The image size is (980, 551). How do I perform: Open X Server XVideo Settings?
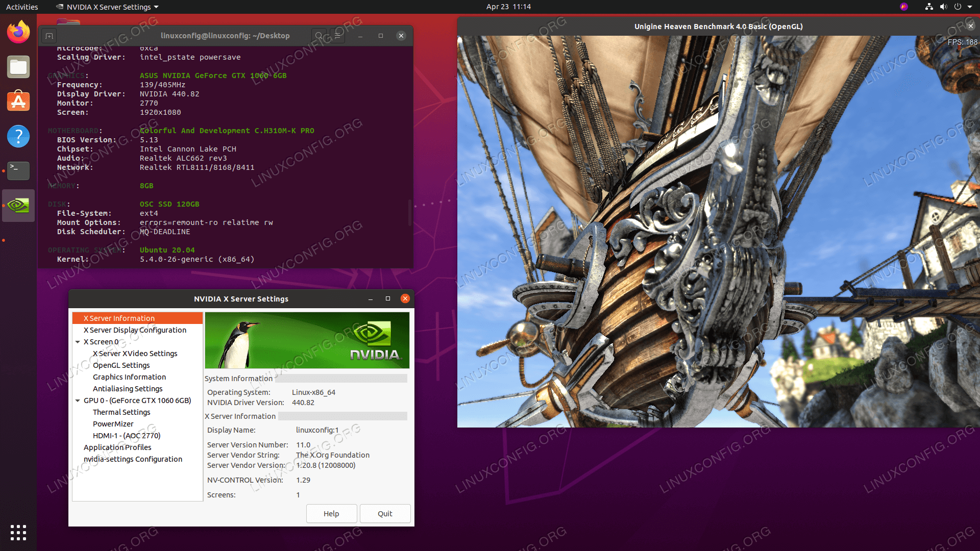[x=135, y=354]
